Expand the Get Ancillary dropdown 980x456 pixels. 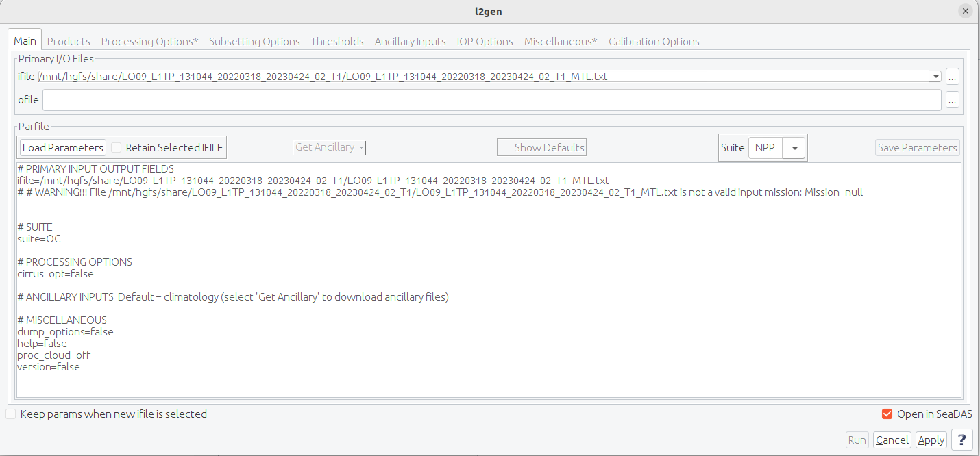coord(330,147)
